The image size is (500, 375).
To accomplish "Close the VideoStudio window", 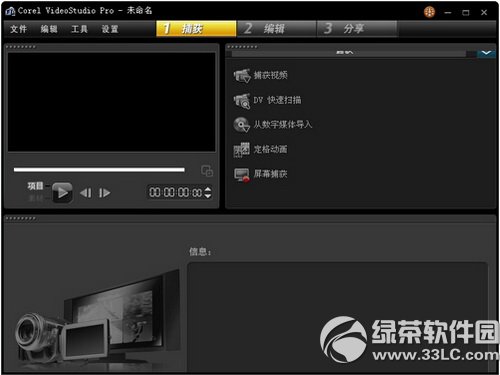I will pos(484,13).
